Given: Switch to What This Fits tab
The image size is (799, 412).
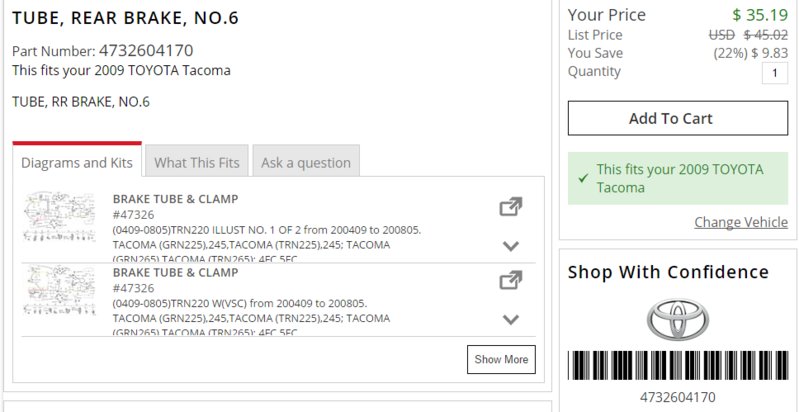Looking at the screenshot, I should tap(197, 162).
